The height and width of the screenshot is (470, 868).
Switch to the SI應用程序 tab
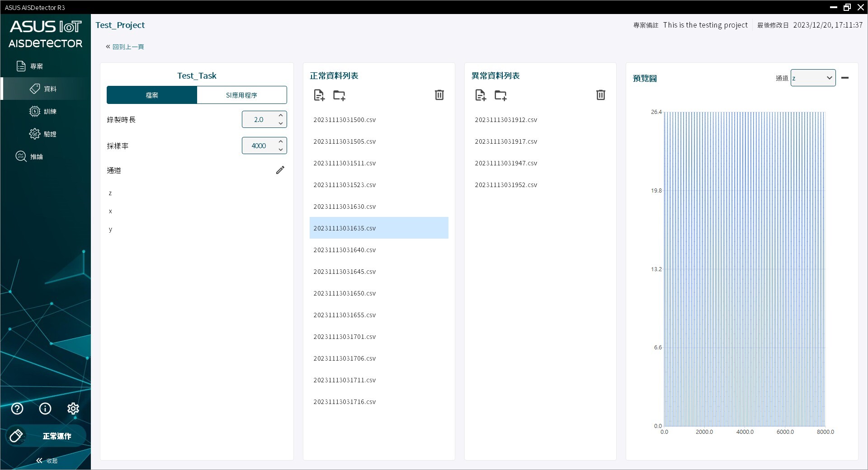pyautogui.click(x=241, y=95)
